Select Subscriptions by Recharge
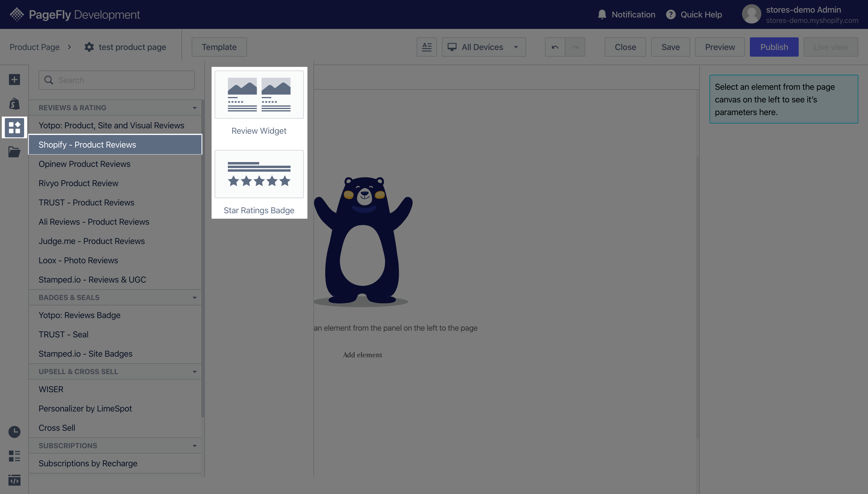The width and height of the screenshot is (868, 494). (x=115, y=464)
